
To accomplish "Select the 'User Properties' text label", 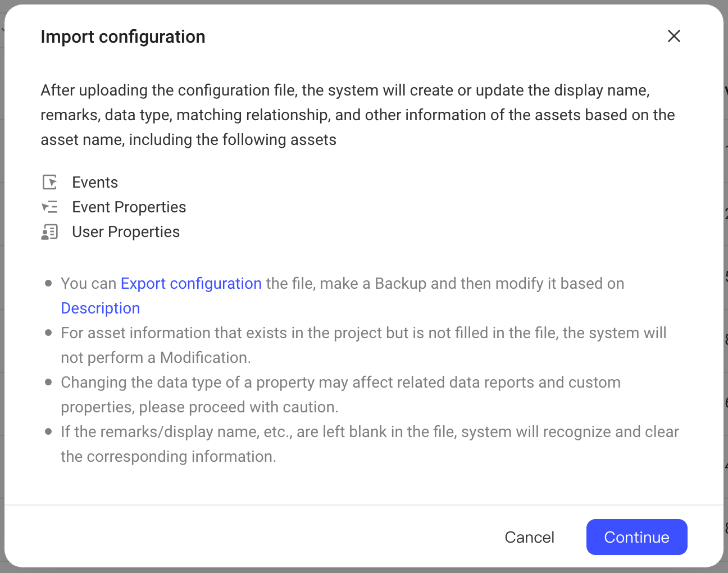I will point(126,231).
